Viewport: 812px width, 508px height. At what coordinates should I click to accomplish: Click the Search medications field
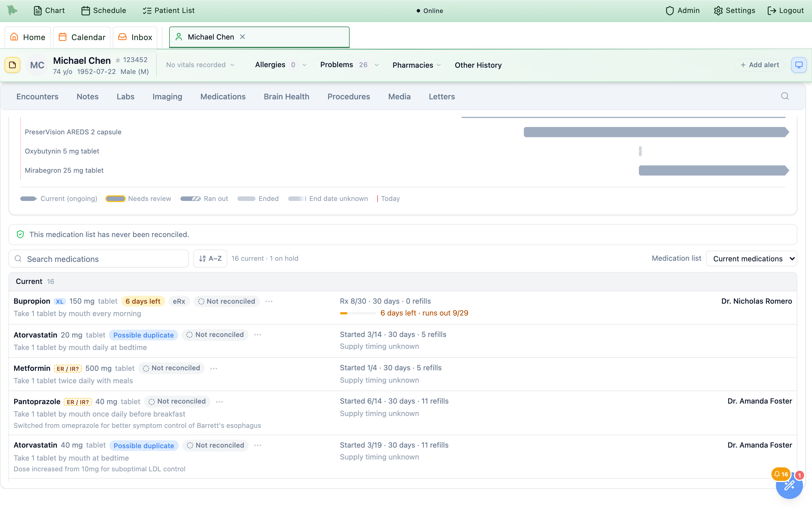99,259
